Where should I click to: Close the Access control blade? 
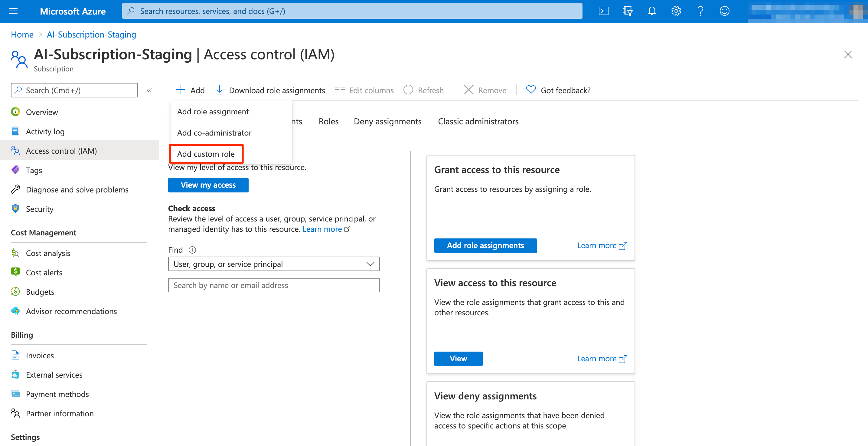[x=848, y=54]
